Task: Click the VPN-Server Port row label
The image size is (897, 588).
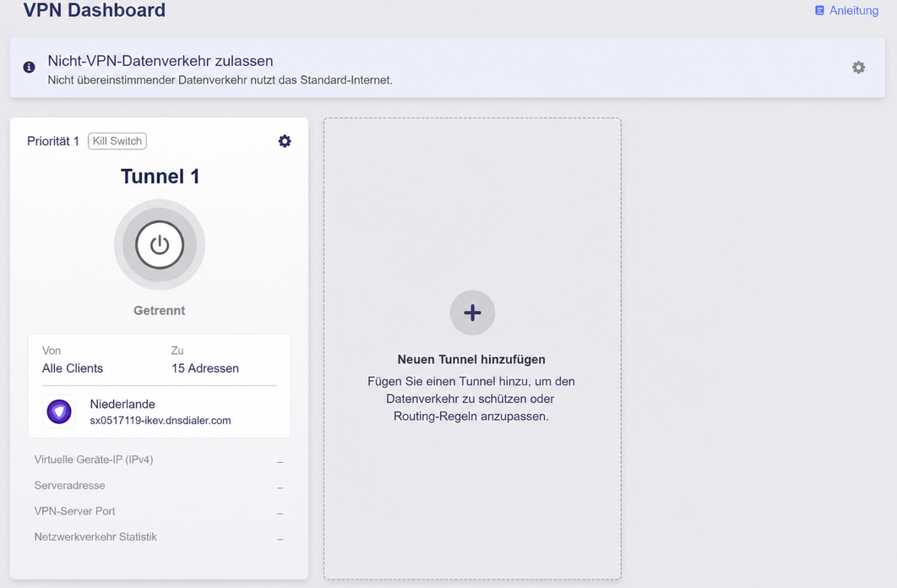Action: point(75,511)
